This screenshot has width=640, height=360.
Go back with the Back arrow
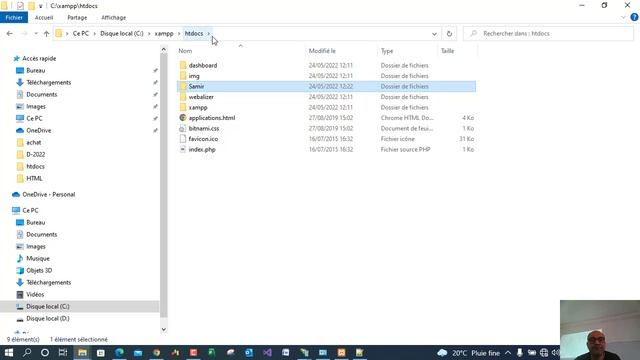click(x=10, y=33)
